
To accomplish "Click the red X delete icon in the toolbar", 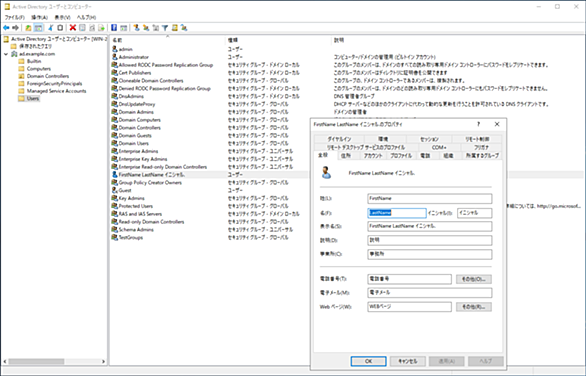I will pos(73,28).
